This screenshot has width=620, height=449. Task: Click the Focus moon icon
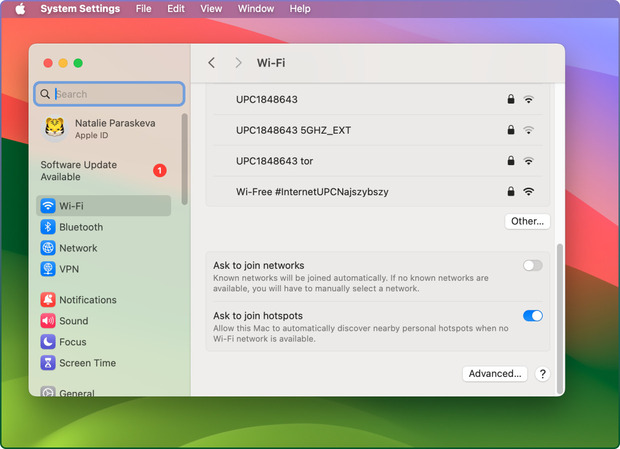point(48,341)
